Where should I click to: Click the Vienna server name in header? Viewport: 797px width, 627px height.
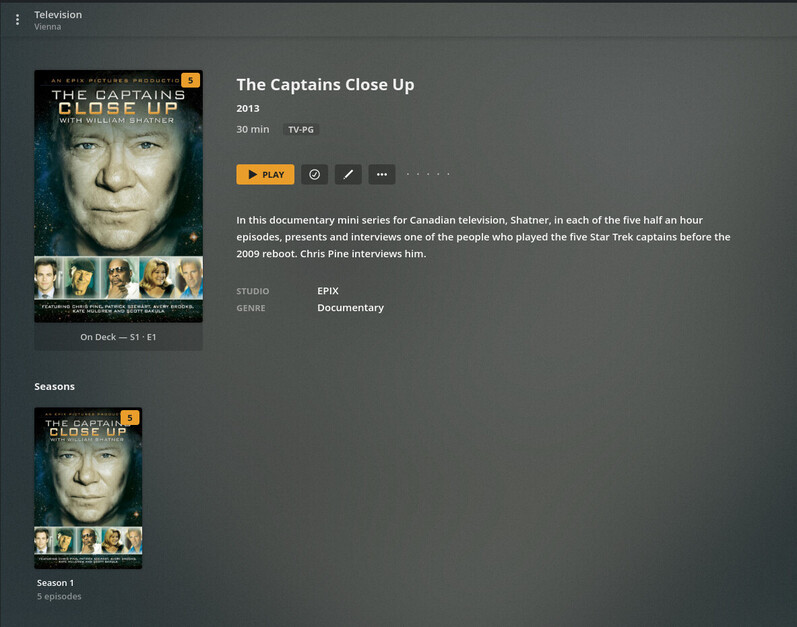[48, 27]
